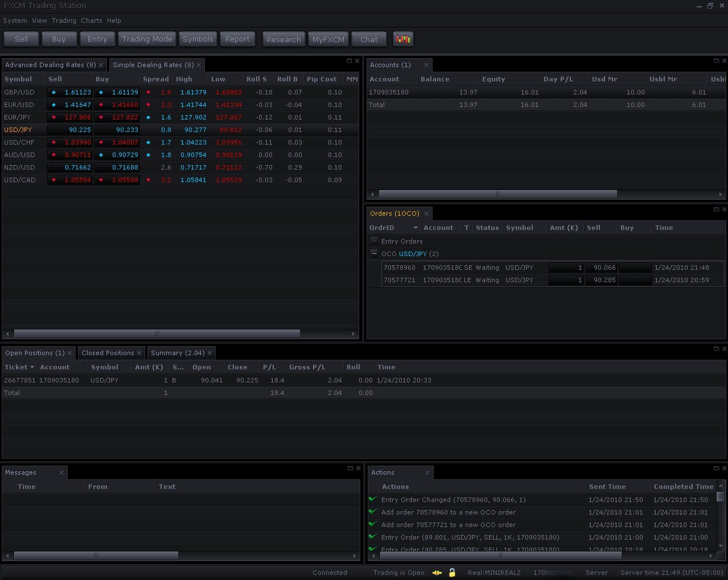Click the Symbols button
Screen dimensions: 728x580
tap(198, 39)
